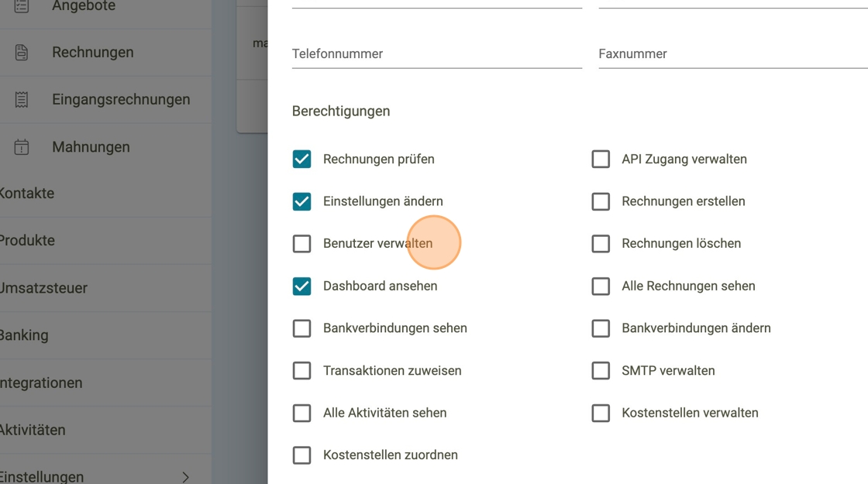The height and width of the screenshot is (484, 868).
Task: Check Kostenstellen verwalten
Action: click(x=601, y=413)
